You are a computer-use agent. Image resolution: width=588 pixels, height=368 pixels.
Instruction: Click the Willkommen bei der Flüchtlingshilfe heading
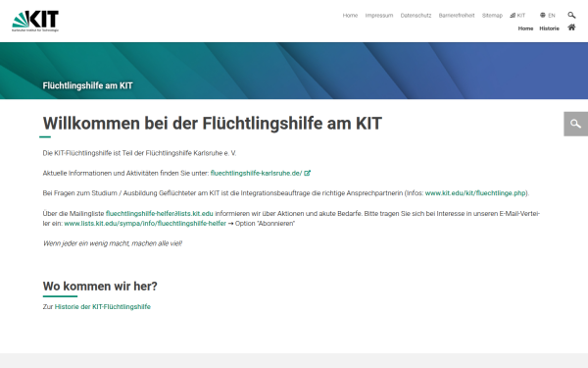(x=213, y=124)
